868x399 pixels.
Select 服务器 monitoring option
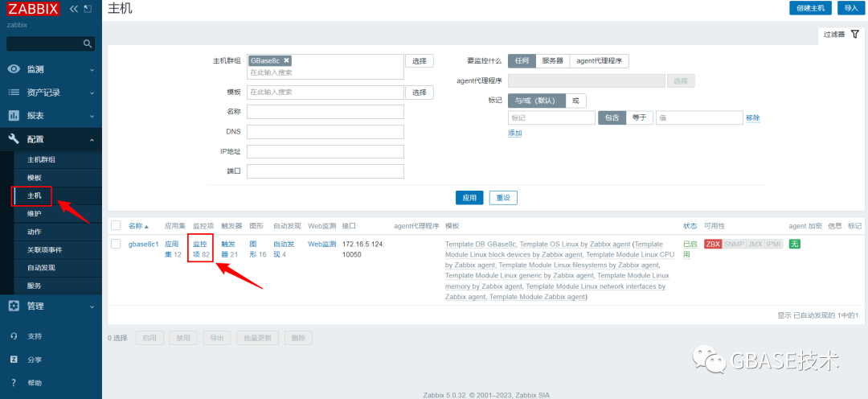tap(552, 61)
